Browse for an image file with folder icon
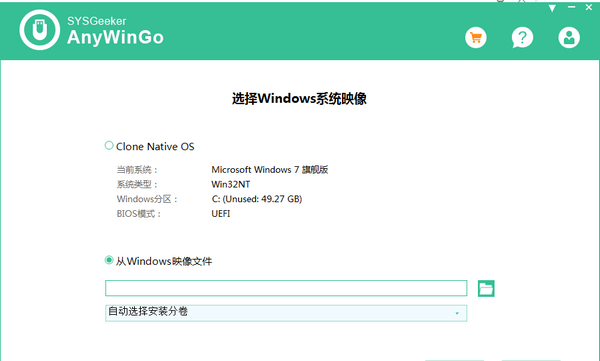 (486, 288)
